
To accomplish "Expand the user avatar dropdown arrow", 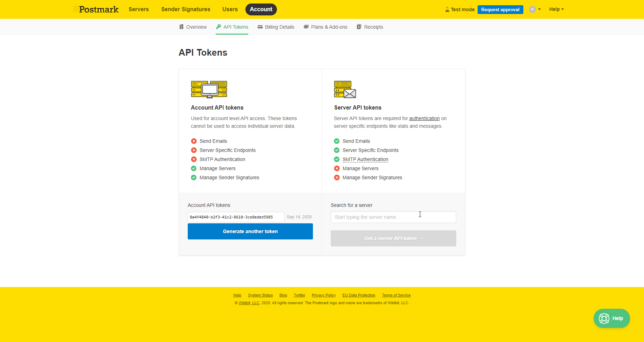I will tap(539, 9).
